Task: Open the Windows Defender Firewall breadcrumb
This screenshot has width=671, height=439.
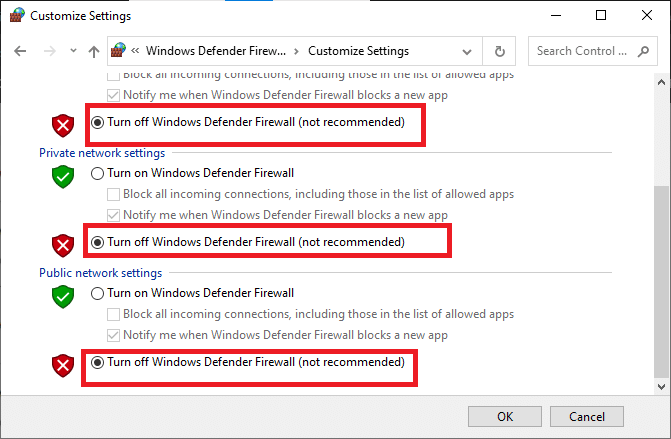Action: (215, 51)
